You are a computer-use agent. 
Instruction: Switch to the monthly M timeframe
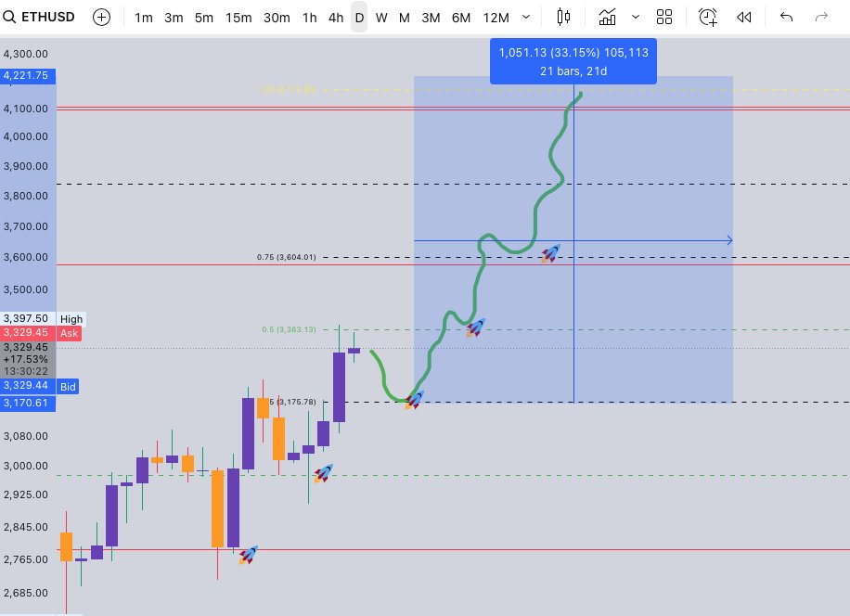pyautogui.click(x=404, y=18)
